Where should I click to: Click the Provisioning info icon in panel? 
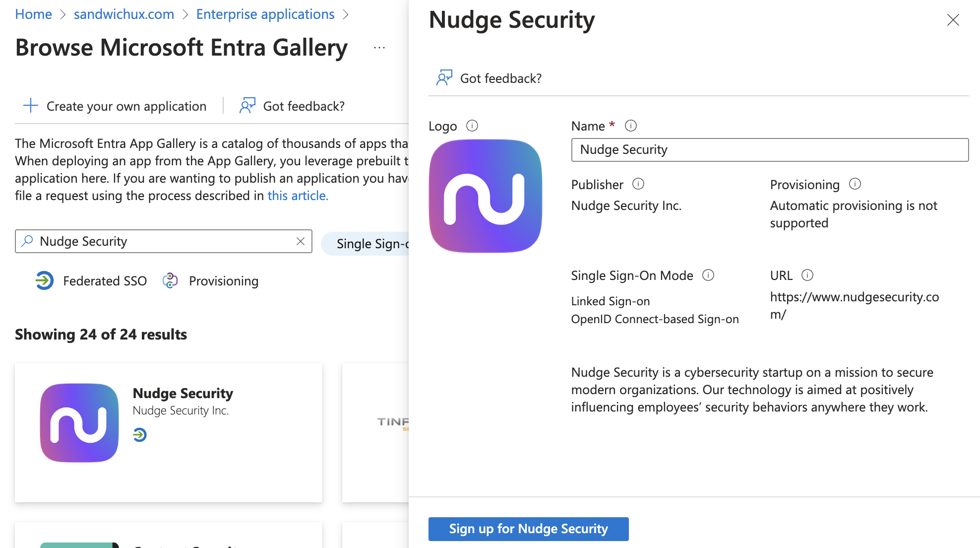pos(855,184)
